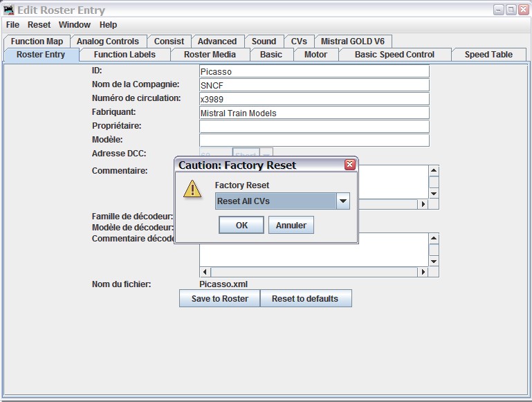This screenshot has height=402, width=532.
Task: Switch to the Function Labels tab
Action: 125,55
